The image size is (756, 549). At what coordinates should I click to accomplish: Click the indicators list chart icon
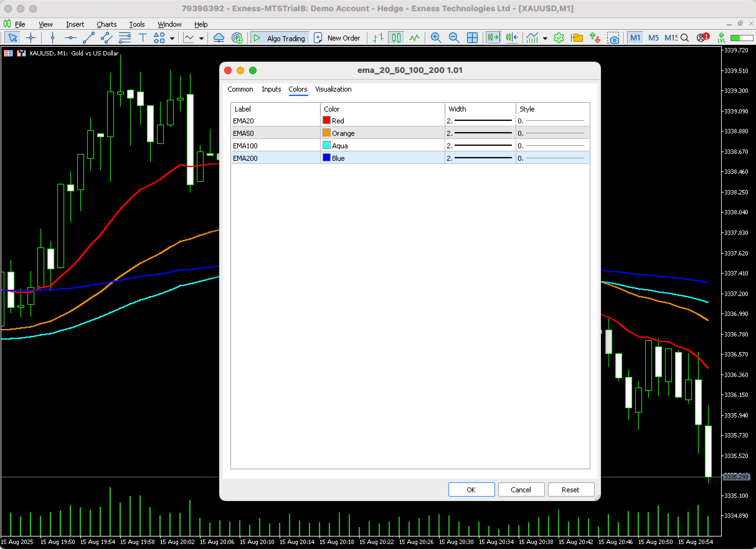(x=189, y=38)
